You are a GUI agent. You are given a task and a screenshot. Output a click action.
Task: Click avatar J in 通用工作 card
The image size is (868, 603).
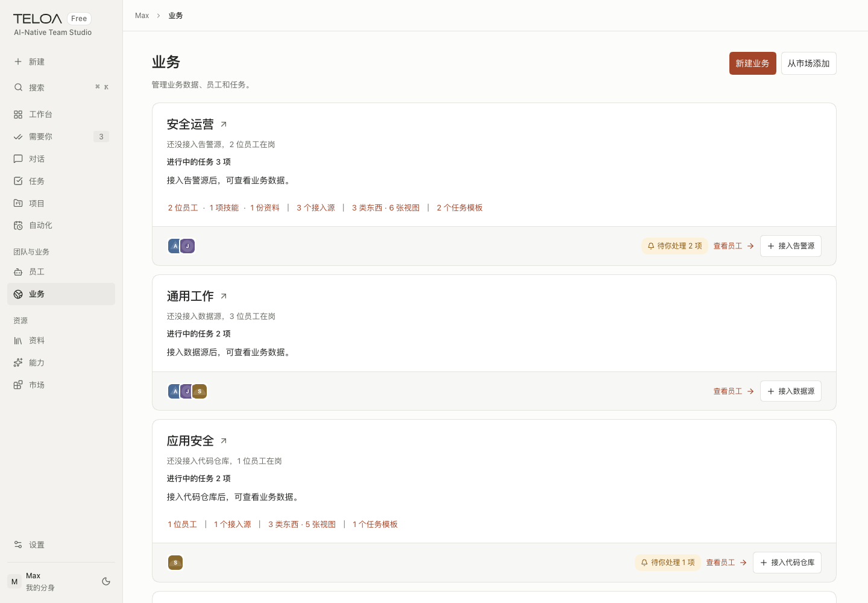tap(187, 391)
